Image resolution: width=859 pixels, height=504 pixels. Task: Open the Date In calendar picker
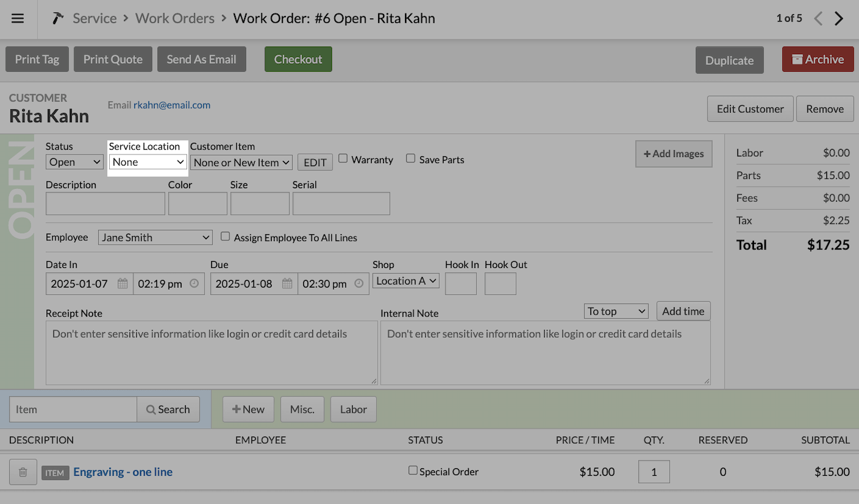point(123,284)
